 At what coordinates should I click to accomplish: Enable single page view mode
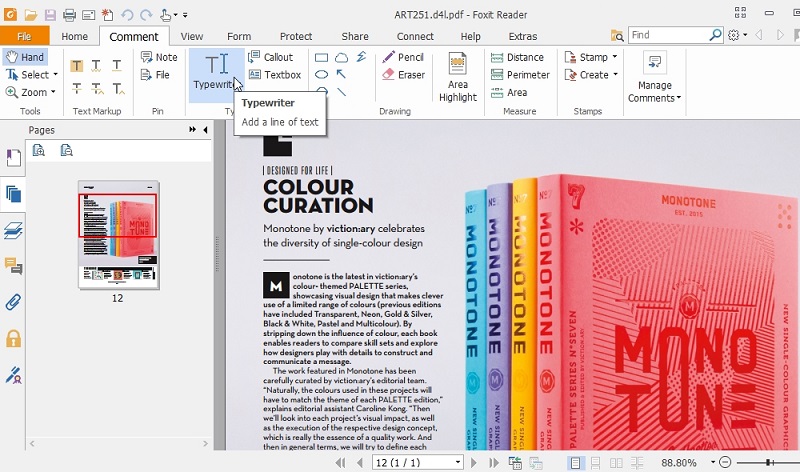(575, 463)
